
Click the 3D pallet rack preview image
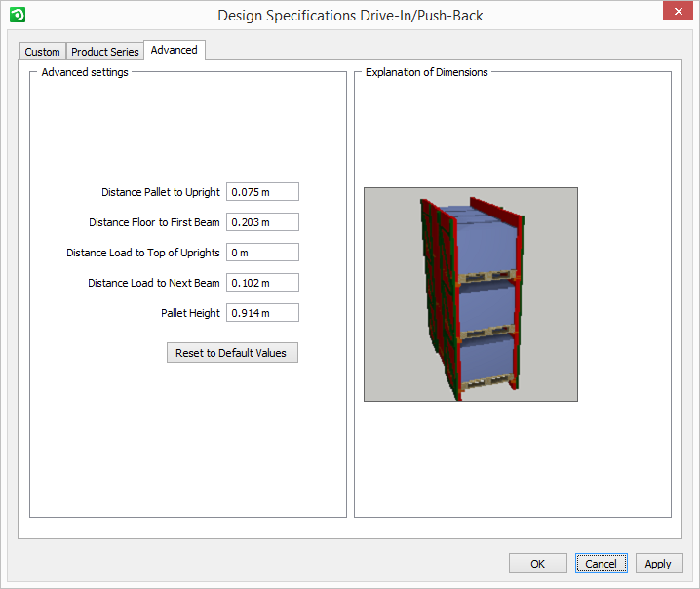coord(470,294)
